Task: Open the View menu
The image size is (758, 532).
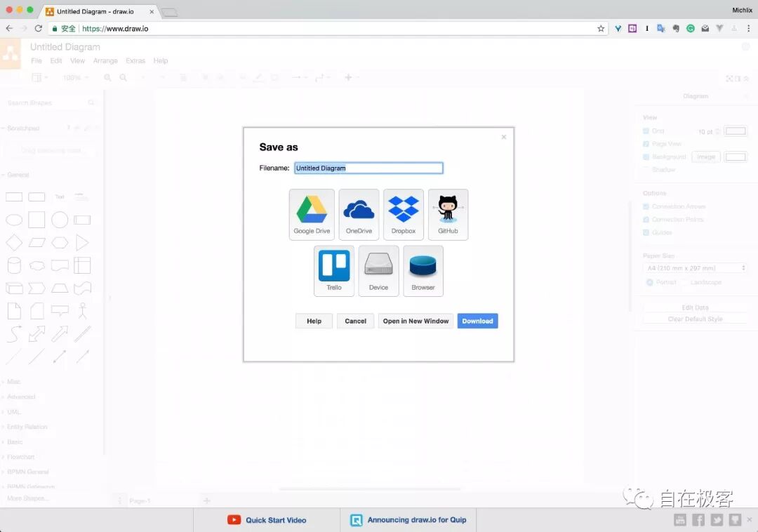Action: tap(77, 61)
